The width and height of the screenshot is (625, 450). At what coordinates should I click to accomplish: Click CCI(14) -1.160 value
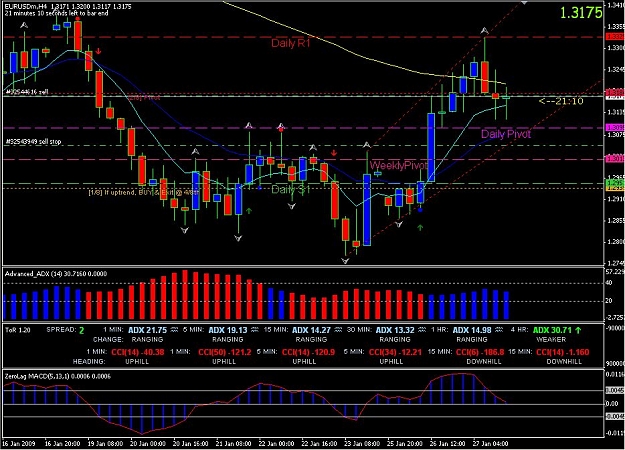(562, 352)
